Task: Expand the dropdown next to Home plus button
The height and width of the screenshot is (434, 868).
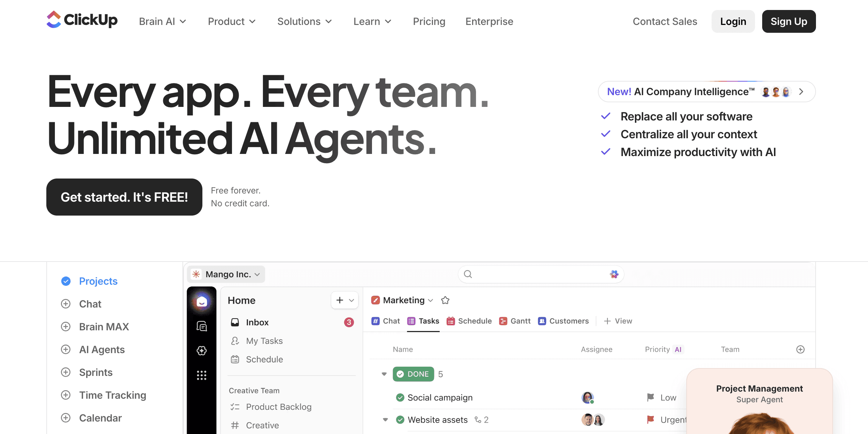Action: coord(351,300)
